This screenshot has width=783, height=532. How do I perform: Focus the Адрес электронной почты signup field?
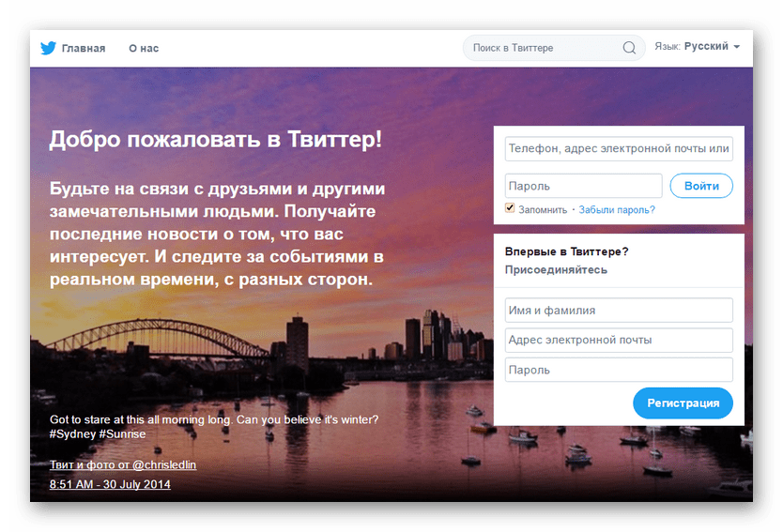pos(618,340)
